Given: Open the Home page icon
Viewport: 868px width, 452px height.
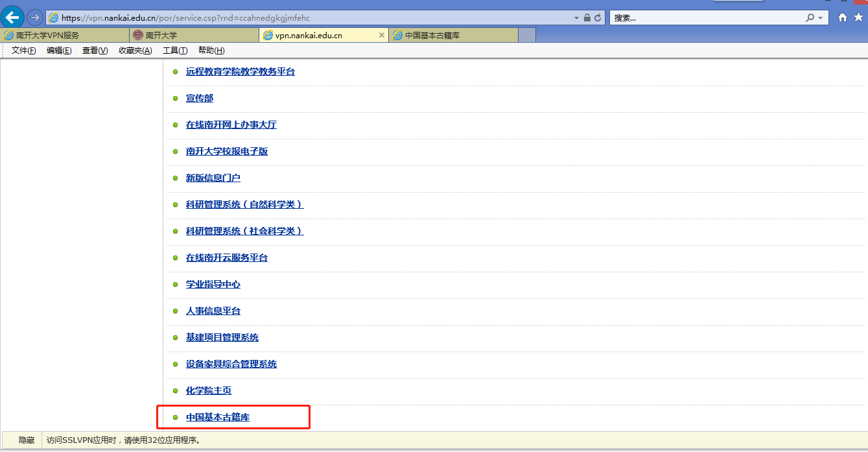Looking at the screenshot, I should tap(842, 18).
